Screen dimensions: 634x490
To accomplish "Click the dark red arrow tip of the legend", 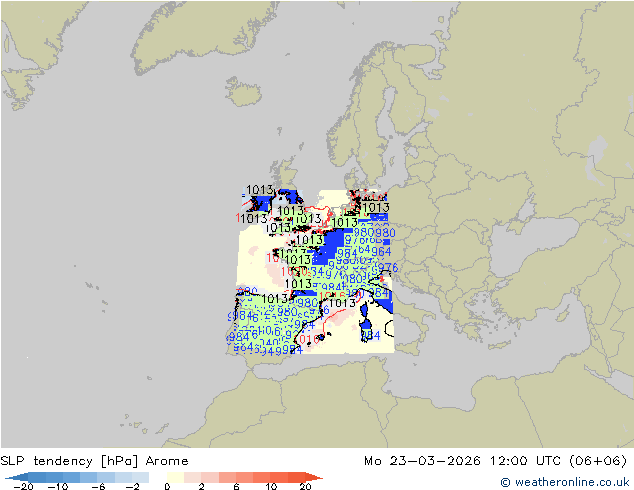I will pyautogui.click(x=314, y=477).
